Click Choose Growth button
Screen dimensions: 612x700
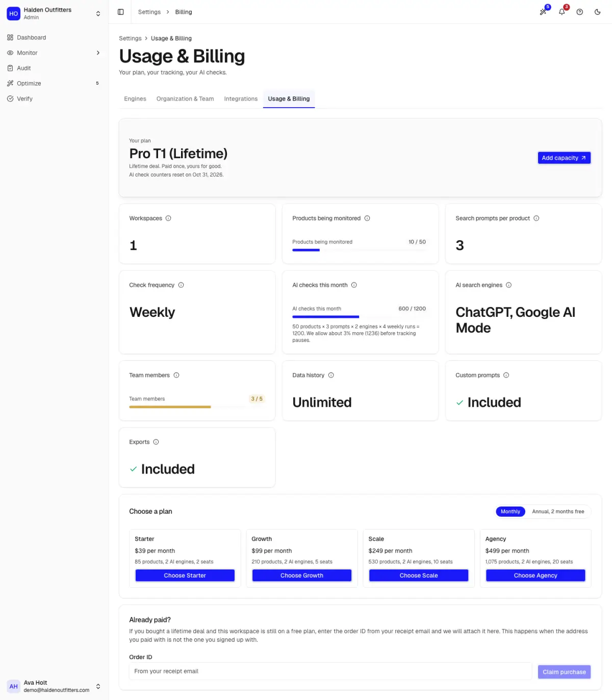(302, 576)
